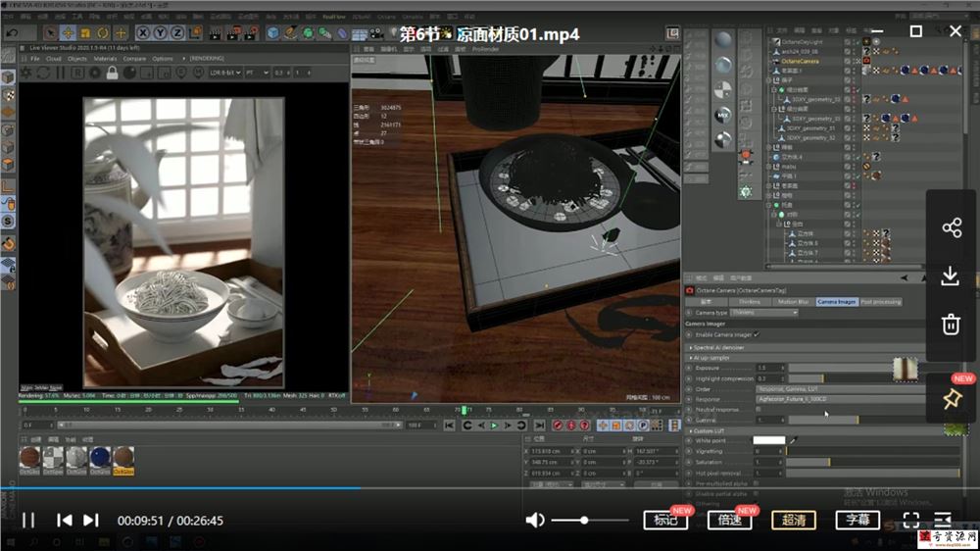Click the Undo arrow in Cinema 4D toolbar
The width and height of the screenshot is (980, 551).
click(12, 32)
